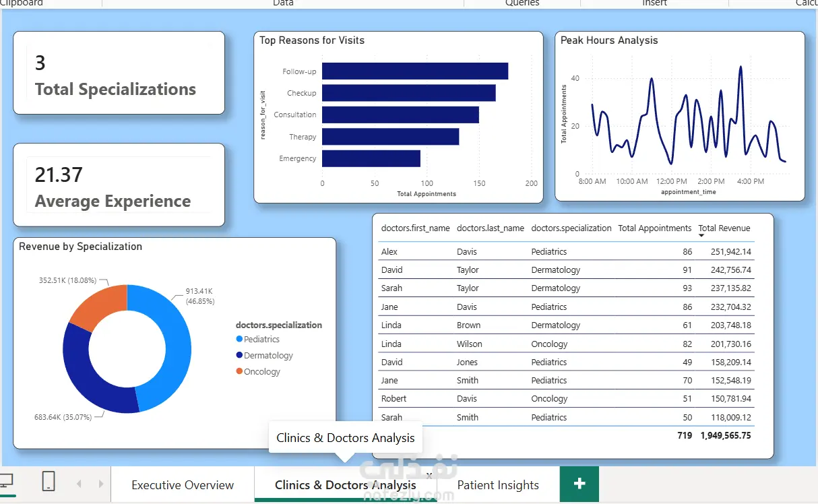Toggle Oncology in the donut legend
Viewport: 818px width, 504px height.
point(258,372)
